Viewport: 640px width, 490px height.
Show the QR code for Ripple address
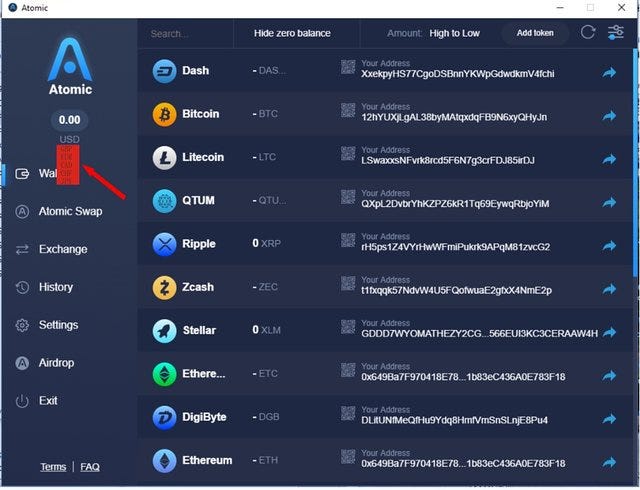348,240
